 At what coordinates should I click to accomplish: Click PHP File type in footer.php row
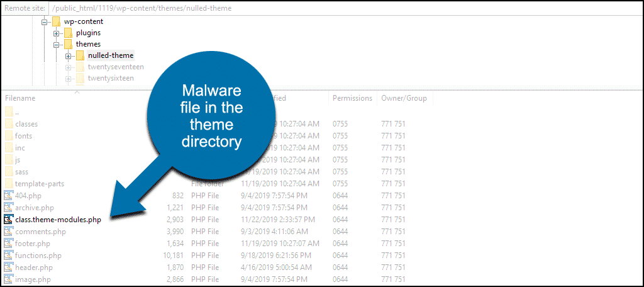[x=205, y=244]
